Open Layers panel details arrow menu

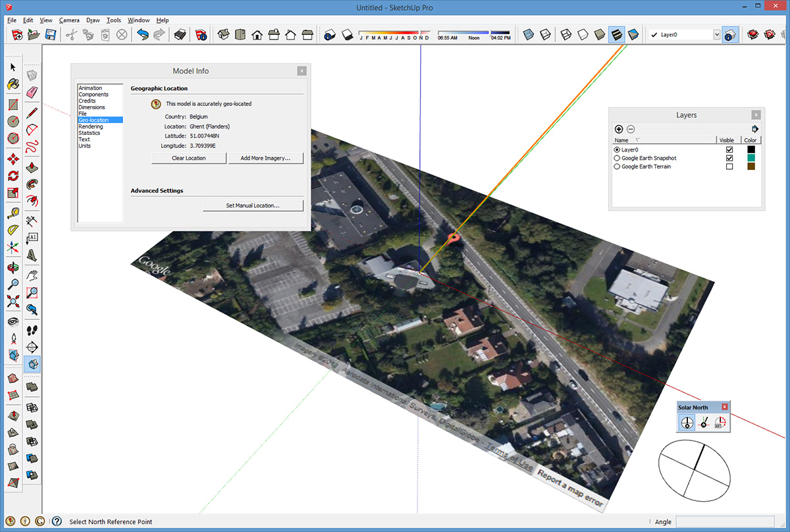tap(755, 129)
